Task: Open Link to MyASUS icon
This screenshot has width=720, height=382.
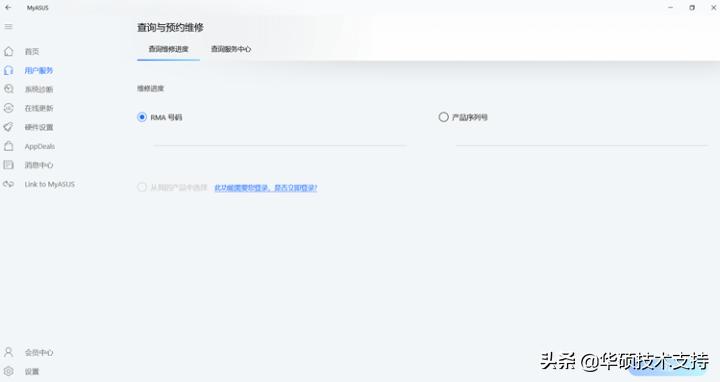Action: (9, 184)
